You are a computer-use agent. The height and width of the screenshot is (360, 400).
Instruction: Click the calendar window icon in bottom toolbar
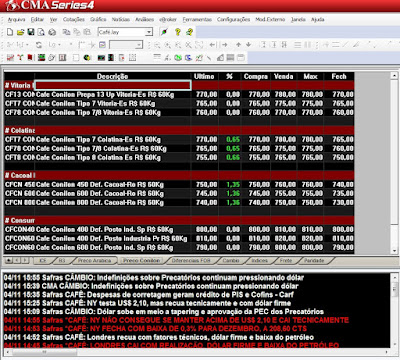[241, 58]
